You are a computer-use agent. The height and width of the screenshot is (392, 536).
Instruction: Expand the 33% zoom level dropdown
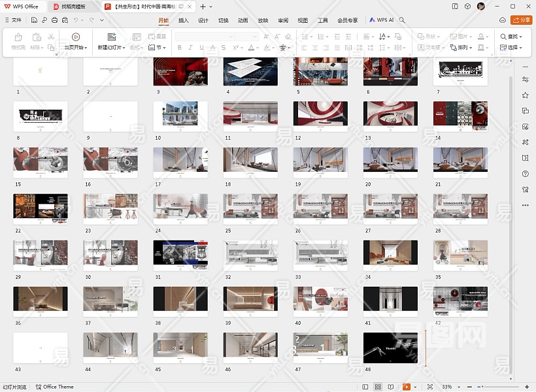point(458,387)
